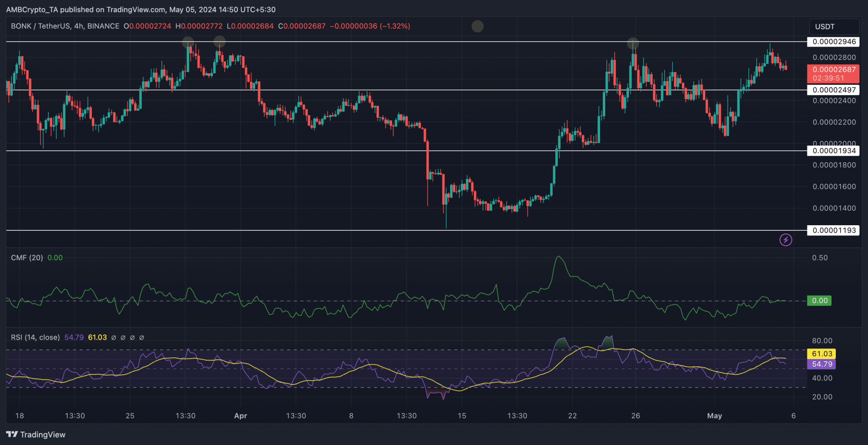Screen dimensions: 868x445
Task: Click the yellow 61.03 RSI value tag
Action: (821, 354)
